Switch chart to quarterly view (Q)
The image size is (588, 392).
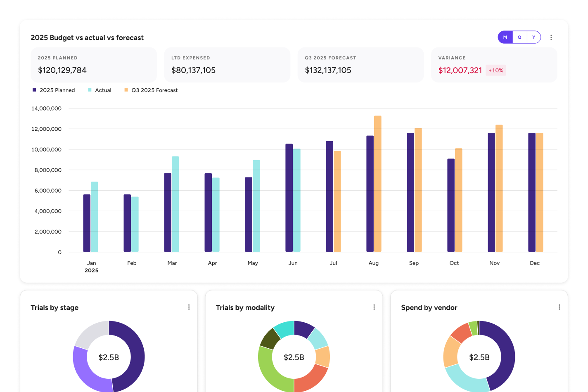click(x=519, y=37)
